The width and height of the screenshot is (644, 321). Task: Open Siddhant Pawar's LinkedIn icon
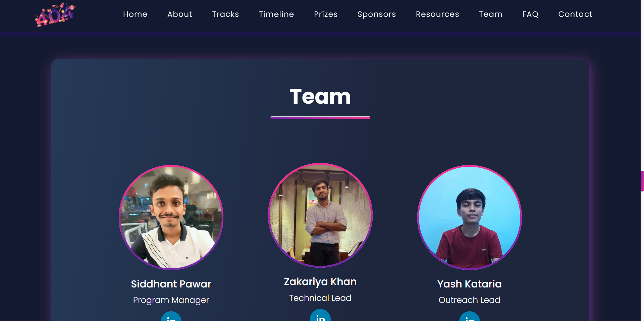[171, 316]
